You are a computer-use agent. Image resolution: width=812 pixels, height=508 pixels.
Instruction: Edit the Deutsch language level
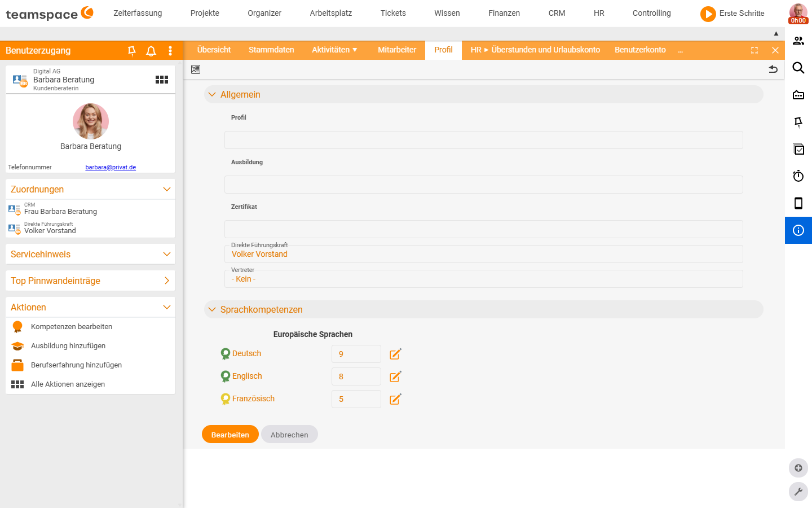[x=395, y=354]
